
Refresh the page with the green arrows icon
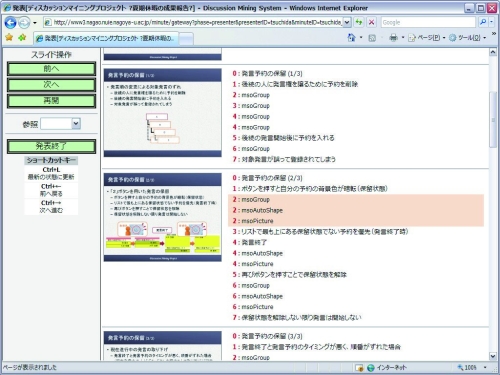359,22
